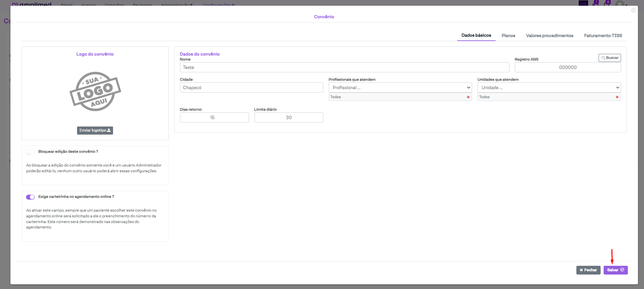Image resolution: width=644 pixels, height=289 pixels.
Task: Remove the 'Todos' tag under Unidades que atendem
Action: [x=617, y=97]
